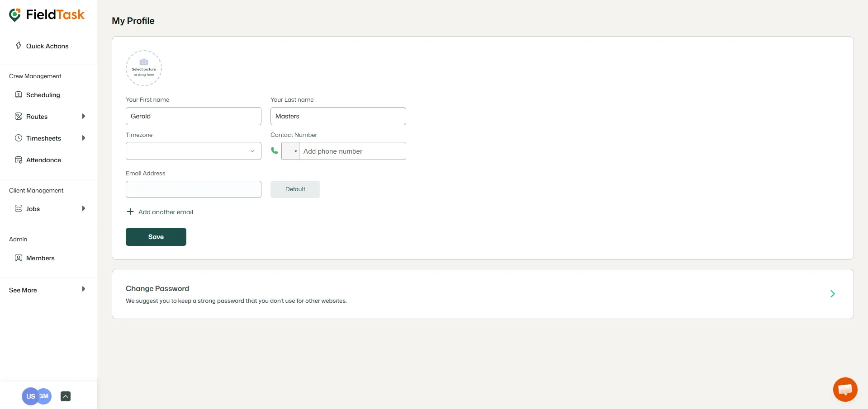This screenshot has height=409, width=868.
Task: Click the Client Management section label
Action: (x=36, y=190)
